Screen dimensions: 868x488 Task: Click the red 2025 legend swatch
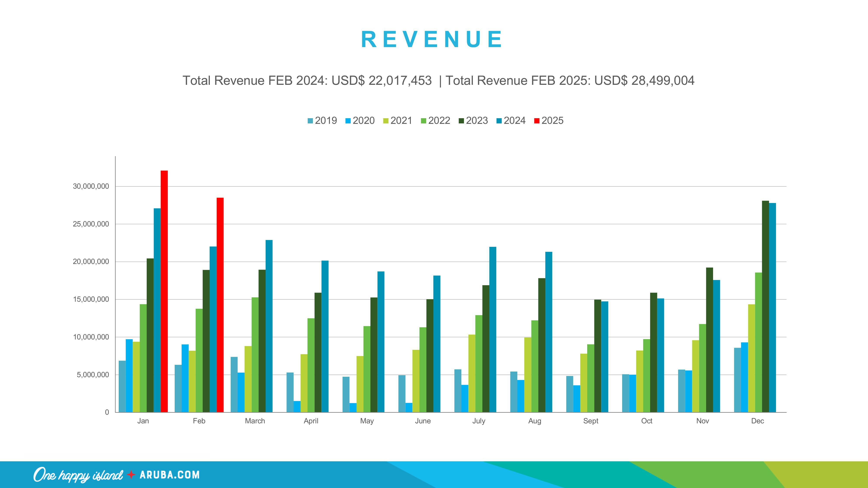[537, 121]
